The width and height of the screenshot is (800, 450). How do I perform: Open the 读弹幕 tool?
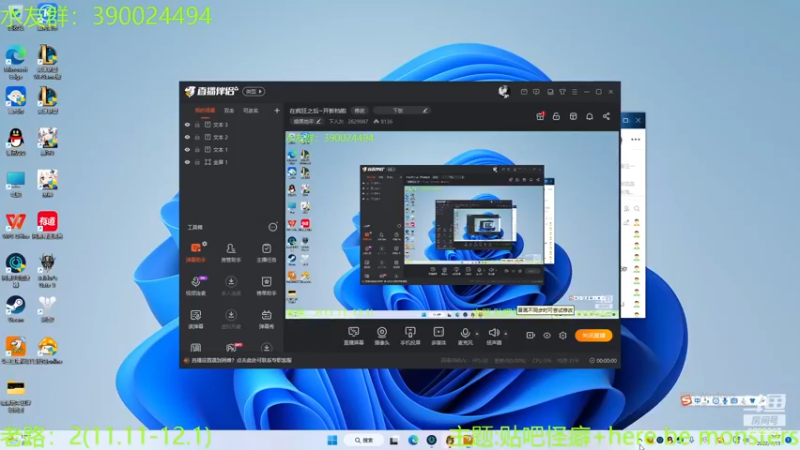[196, 319]
